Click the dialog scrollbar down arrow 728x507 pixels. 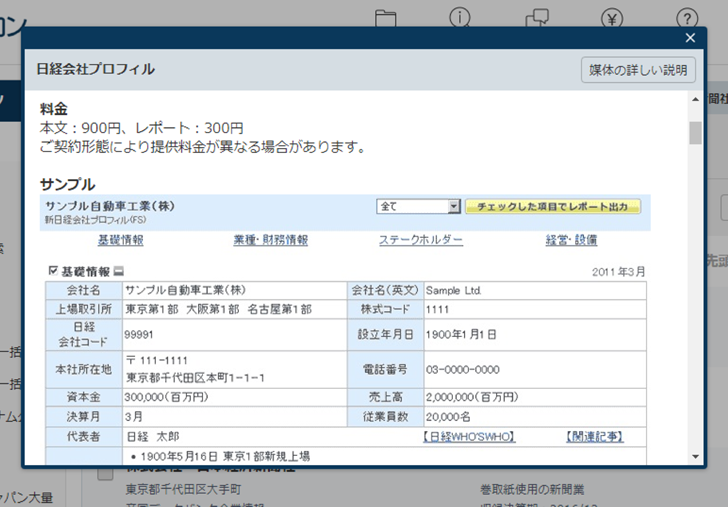coord(695,456)
